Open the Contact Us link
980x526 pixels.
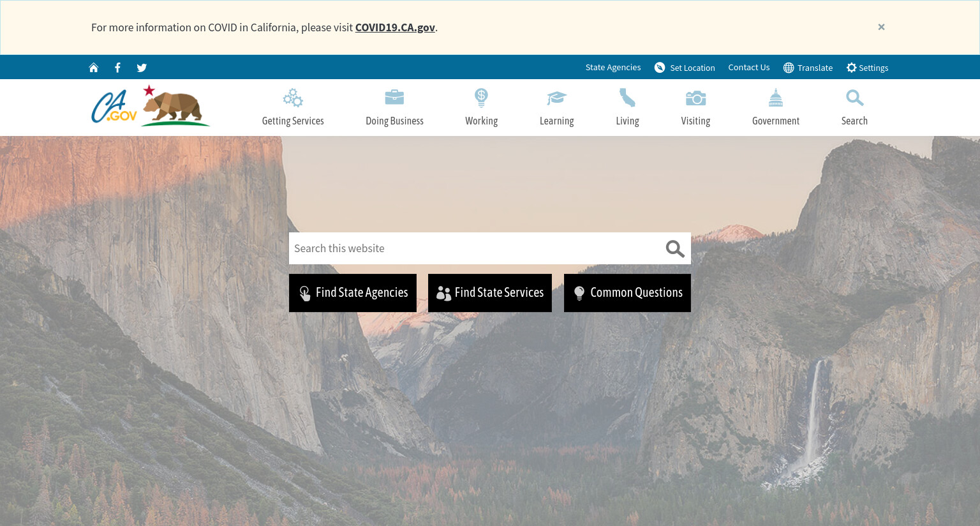(x=749, y=67)
